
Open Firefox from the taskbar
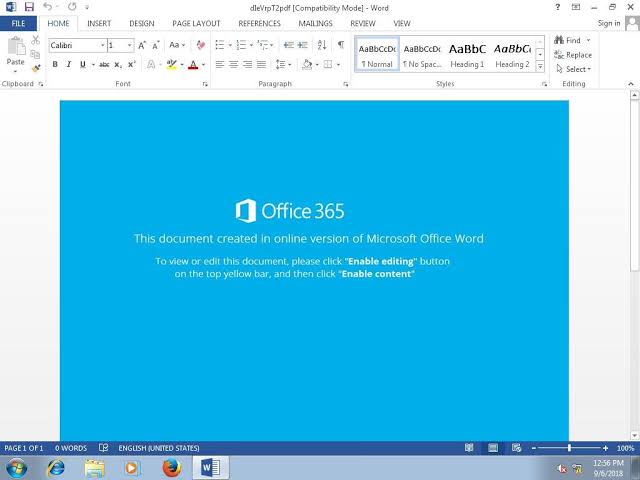click(172, 468)
